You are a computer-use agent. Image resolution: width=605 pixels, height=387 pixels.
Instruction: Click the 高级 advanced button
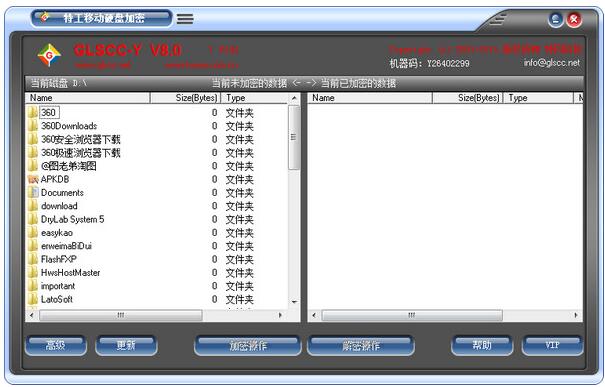point(56,345)
